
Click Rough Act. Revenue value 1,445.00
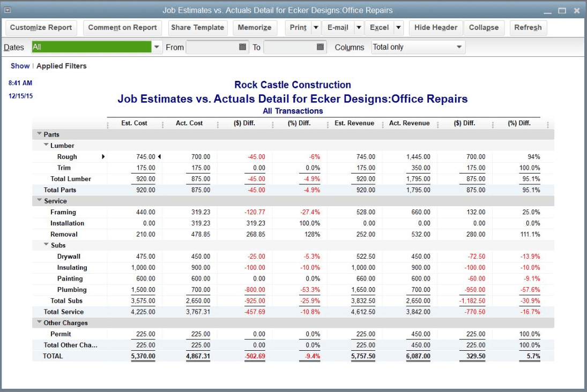(418, 157)
